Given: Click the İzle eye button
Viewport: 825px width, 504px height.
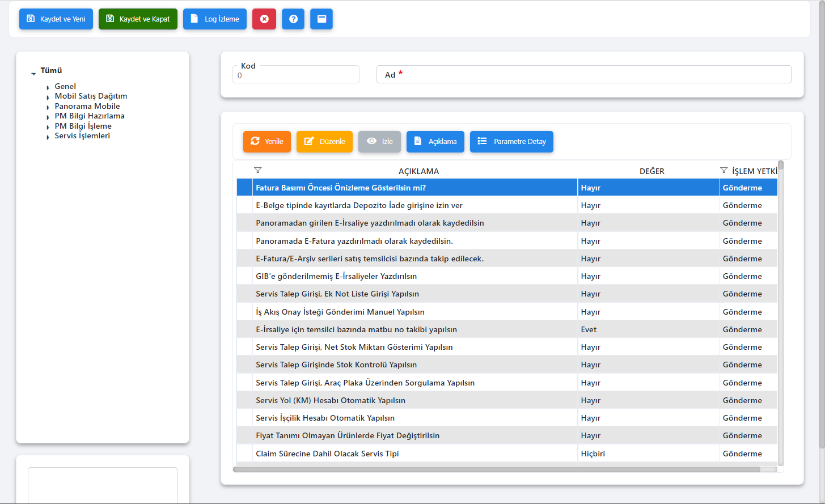Looking at the screenshot, I should (379, 142).
